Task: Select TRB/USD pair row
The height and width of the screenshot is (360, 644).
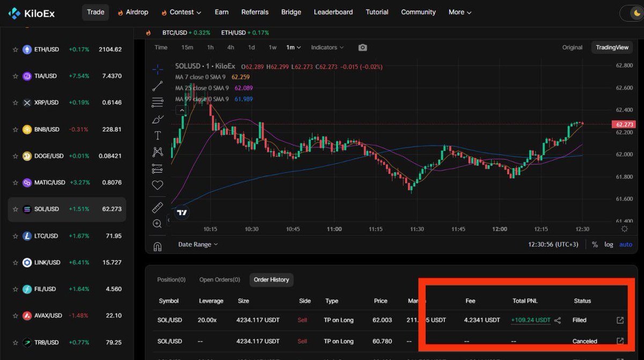Action: tap(67, 342)
